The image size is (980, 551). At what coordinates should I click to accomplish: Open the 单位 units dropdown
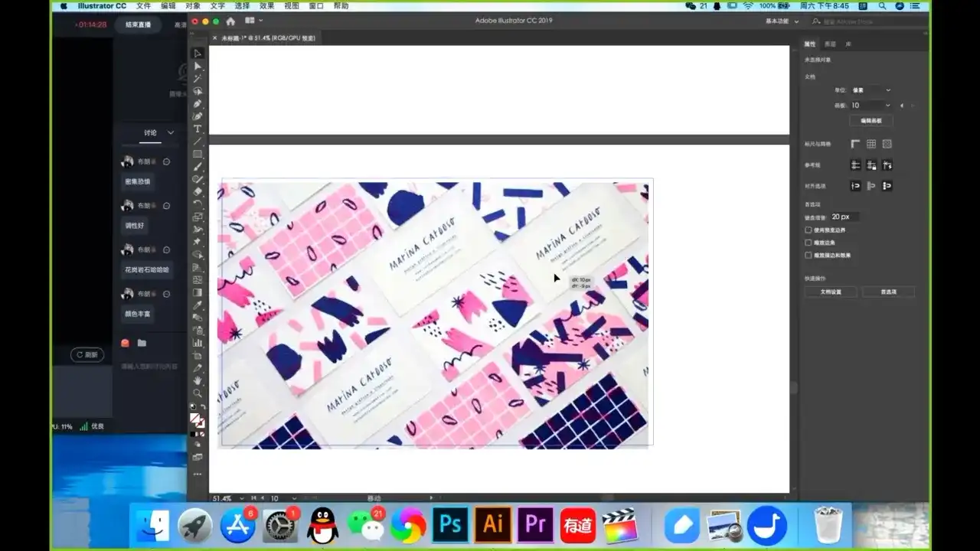(871, 90)
